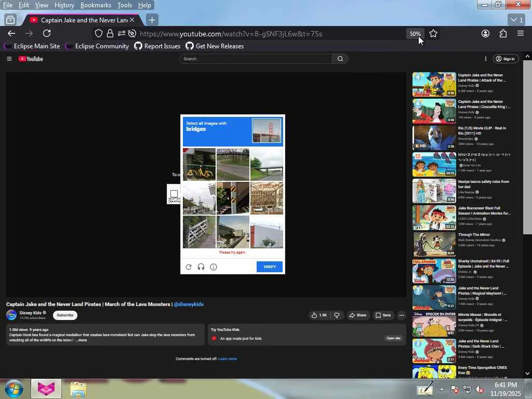Select center captcha tile with striped barriers
Viewport: 532px width, 399px height.
coord(233,198)
